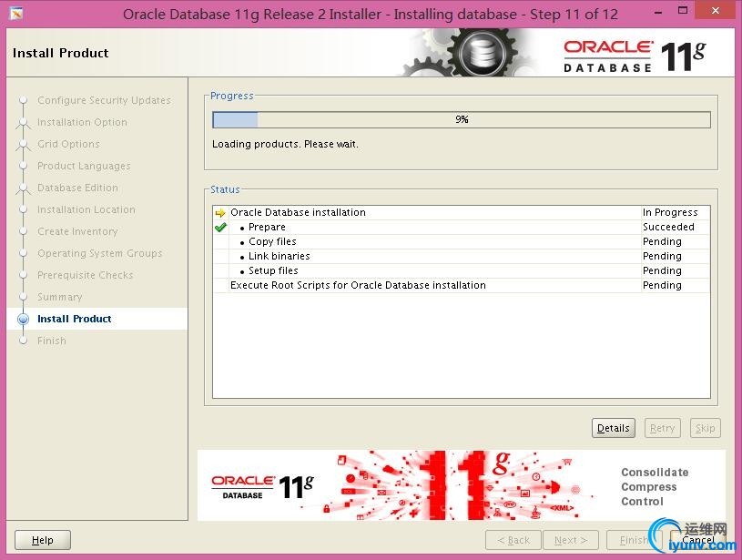
Task: Select the Setup files row
Action: click(x=462, y=270)
